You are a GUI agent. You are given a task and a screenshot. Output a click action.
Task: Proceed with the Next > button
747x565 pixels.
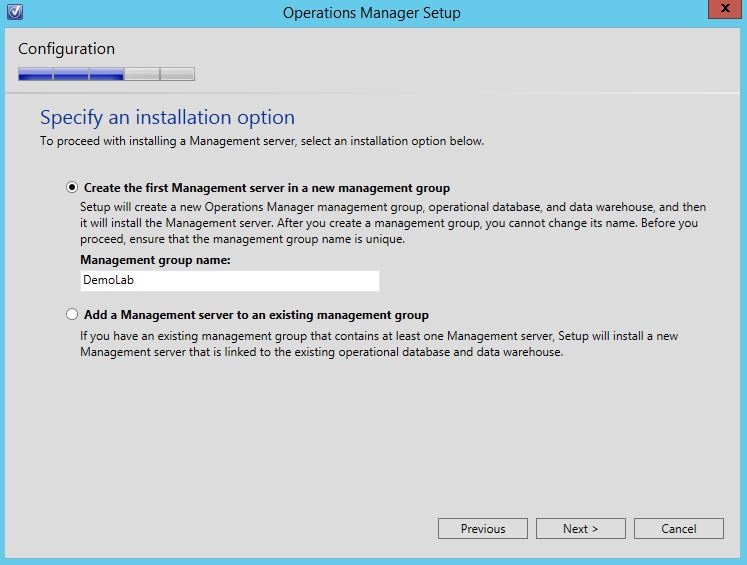tap(580, 528)
